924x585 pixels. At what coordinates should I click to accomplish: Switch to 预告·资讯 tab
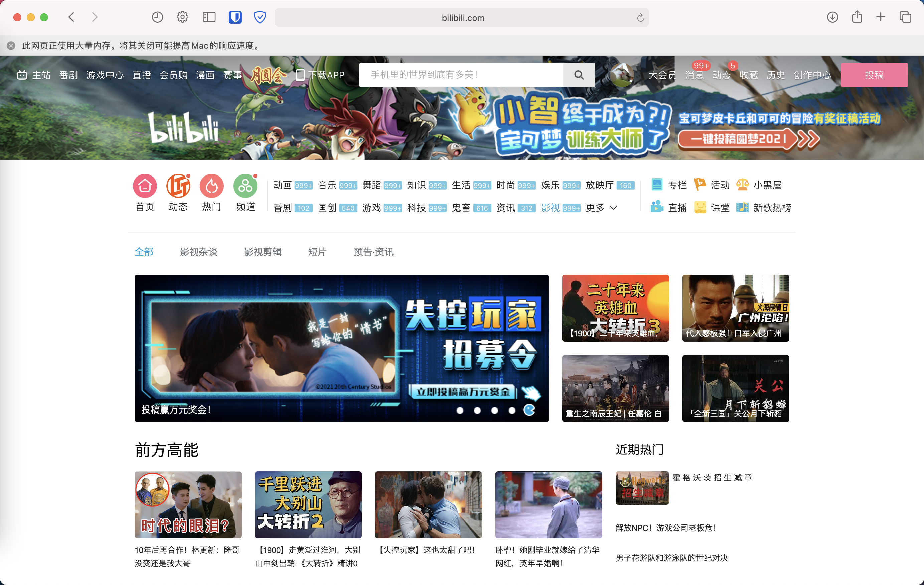point(373,252)
